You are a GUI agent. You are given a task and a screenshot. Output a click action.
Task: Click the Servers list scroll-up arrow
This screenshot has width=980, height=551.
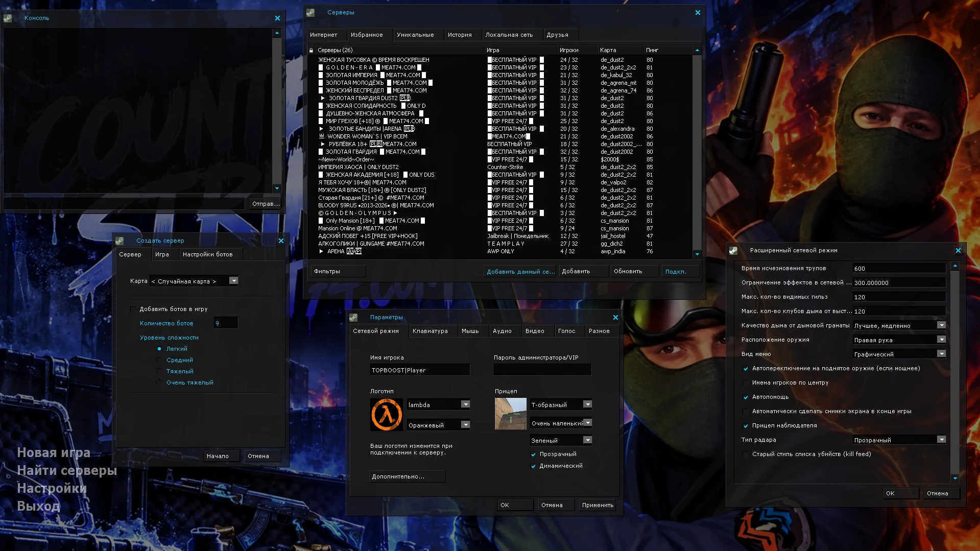697,50
